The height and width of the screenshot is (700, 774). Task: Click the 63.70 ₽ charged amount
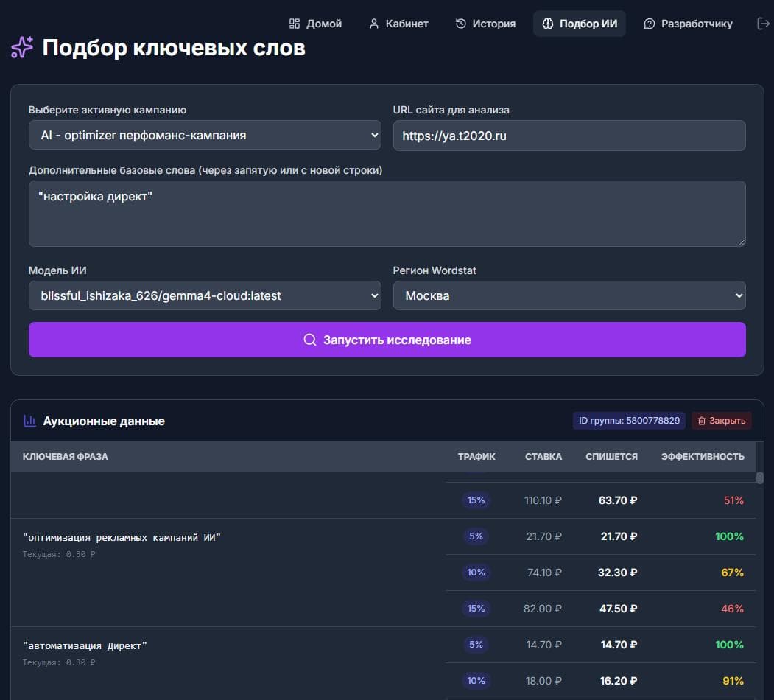[x=618, y=500]
